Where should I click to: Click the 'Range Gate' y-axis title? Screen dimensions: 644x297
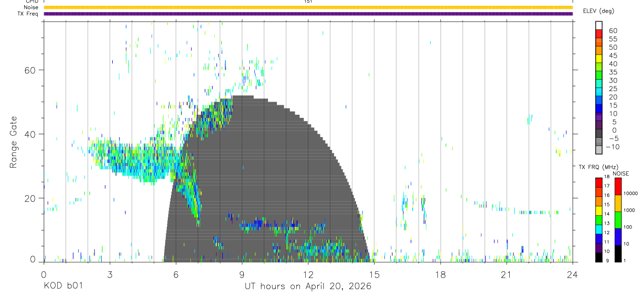point(14,142)
